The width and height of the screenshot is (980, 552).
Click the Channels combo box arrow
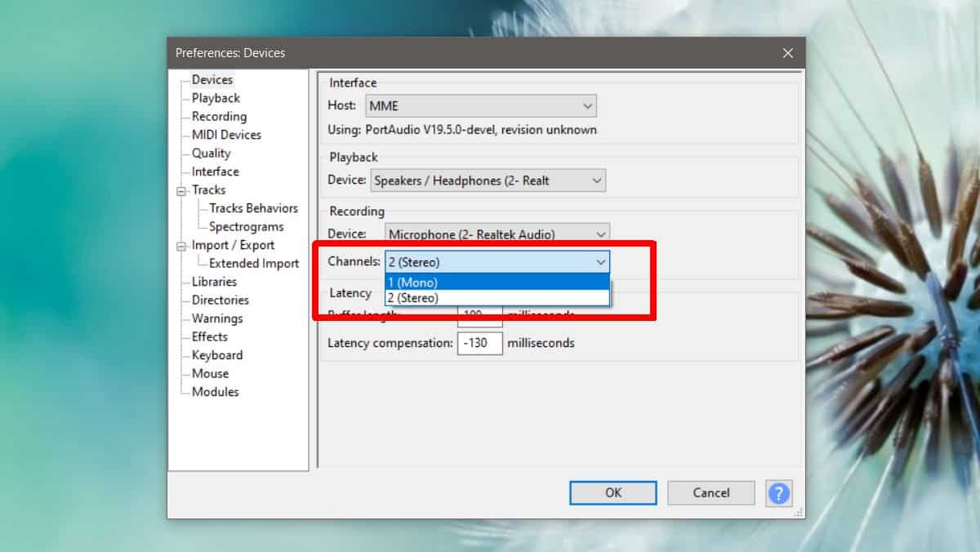coord(601,262)
